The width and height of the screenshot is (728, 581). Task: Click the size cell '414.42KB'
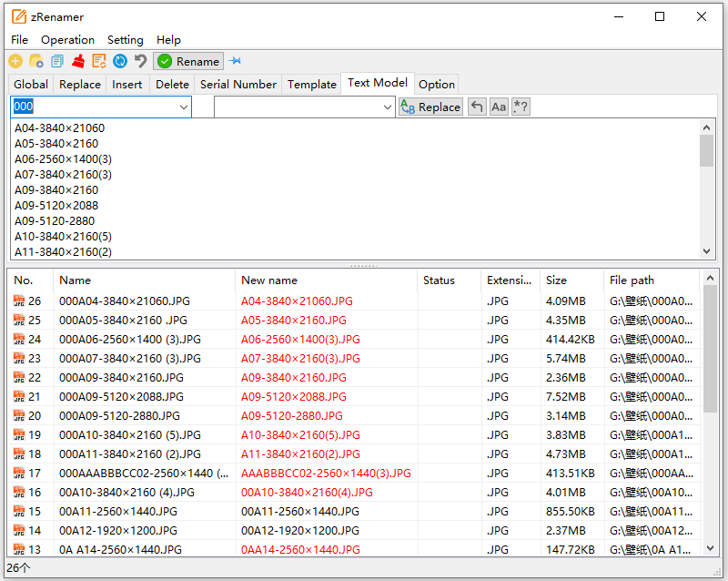pyautogui.click(x=570, y=340)
